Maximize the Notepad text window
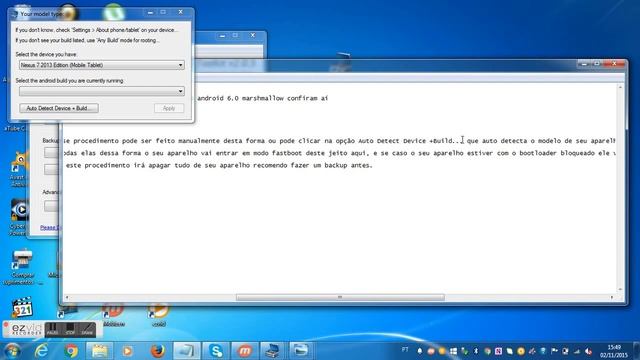The width and height of the screenshot is (640, 360). [597, 64]
